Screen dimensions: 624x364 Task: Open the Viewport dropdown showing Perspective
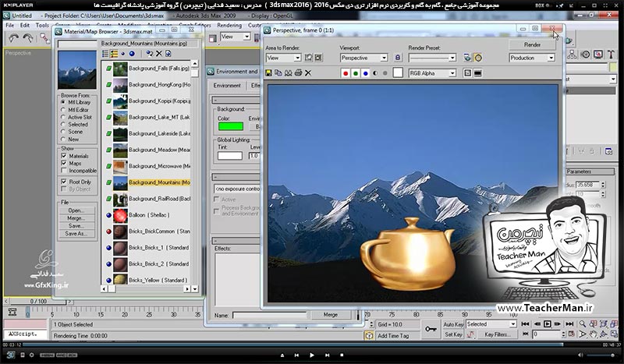[363, 58]
